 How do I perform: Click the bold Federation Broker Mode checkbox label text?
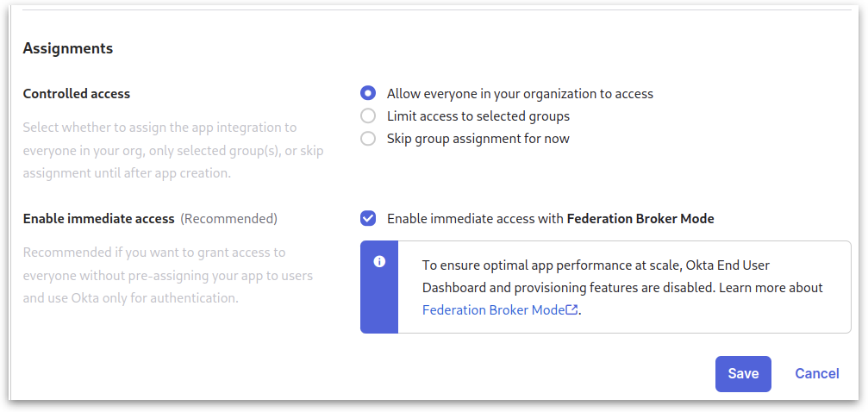pyautogui.click(x=640, y=218)
